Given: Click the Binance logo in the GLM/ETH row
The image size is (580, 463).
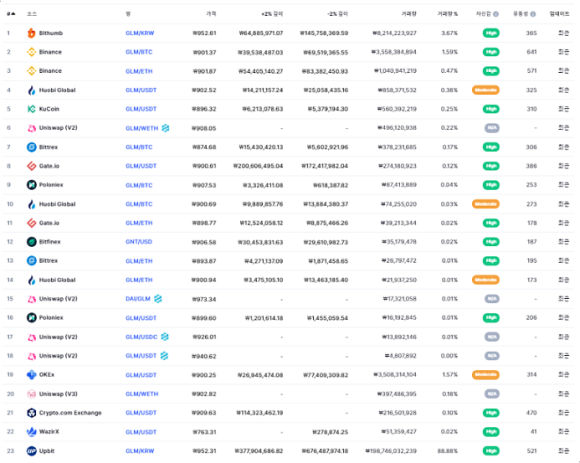Looking at the screenshot, I should 31,71.
